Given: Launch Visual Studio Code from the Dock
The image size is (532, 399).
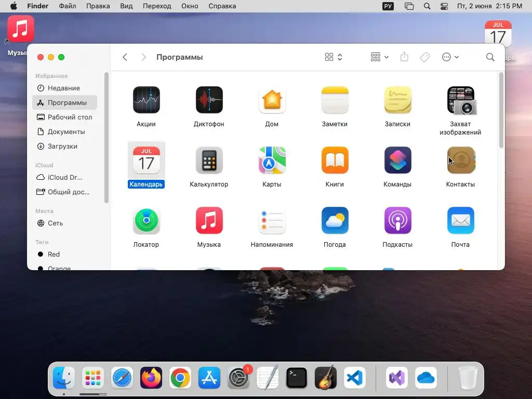Looking at the screenshot, I should tap(354, 378).
